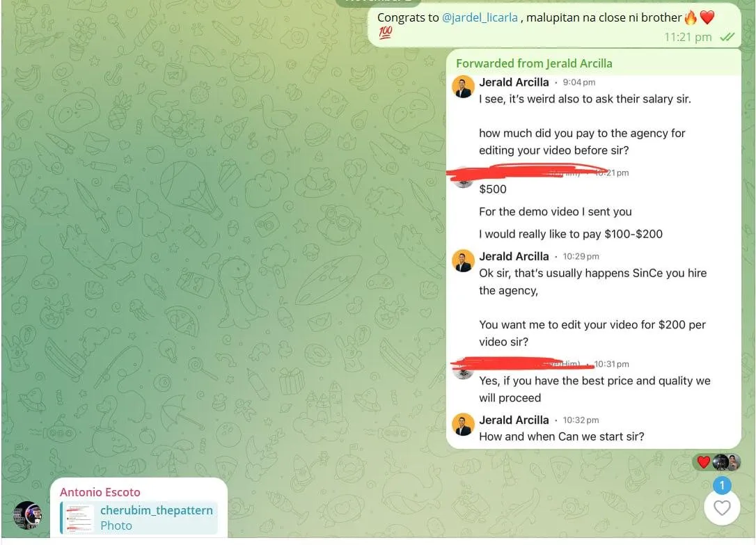Click the reply photo thumbnail
This screenshot has height=545, width=756.
[x=79, y=518]
